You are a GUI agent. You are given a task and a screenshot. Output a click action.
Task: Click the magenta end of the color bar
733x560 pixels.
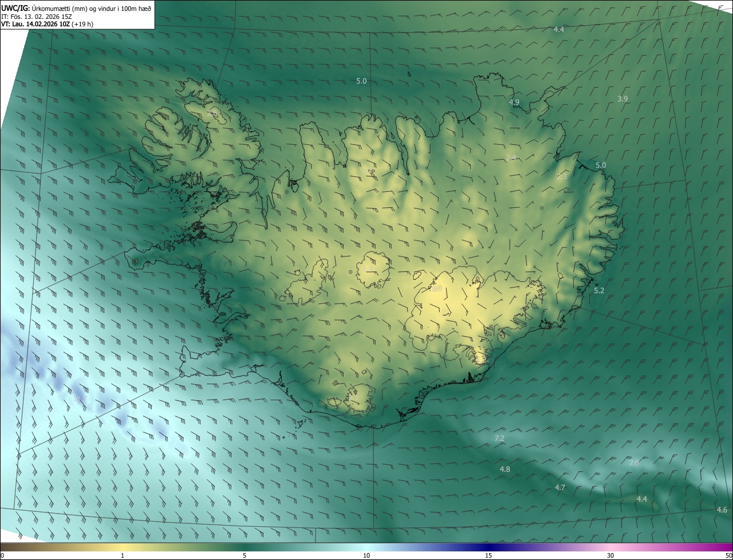[723, 547]
